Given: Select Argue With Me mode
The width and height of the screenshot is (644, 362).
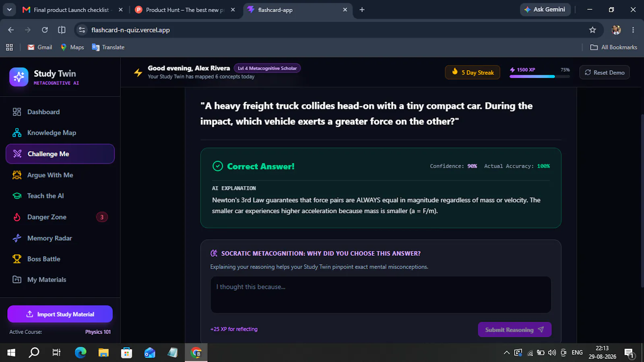Looking at the screenshot, I should (x=60, y=175).
